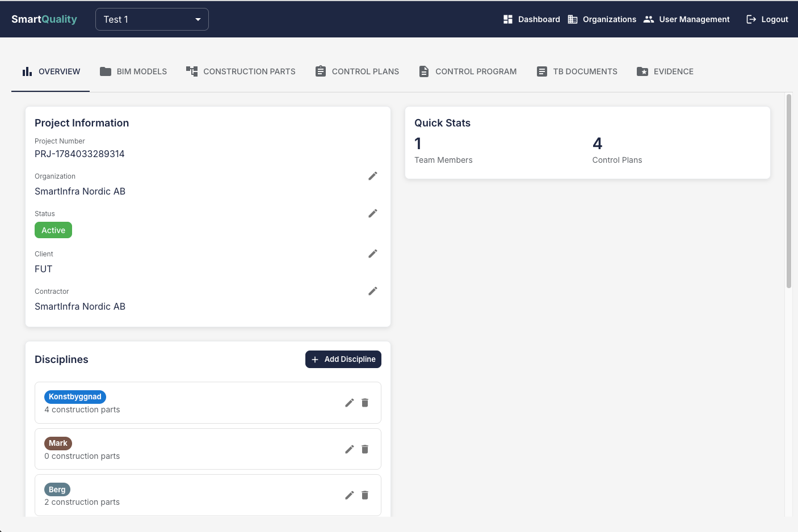View the TB Documents tab
Screen dimensions: 798x532
point(577,71)
